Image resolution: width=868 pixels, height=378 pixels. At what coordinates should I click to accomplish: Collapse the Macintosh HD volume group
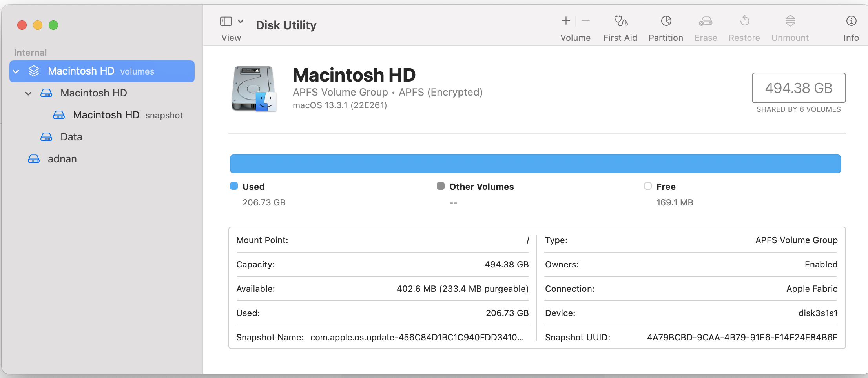coord(16,71)
